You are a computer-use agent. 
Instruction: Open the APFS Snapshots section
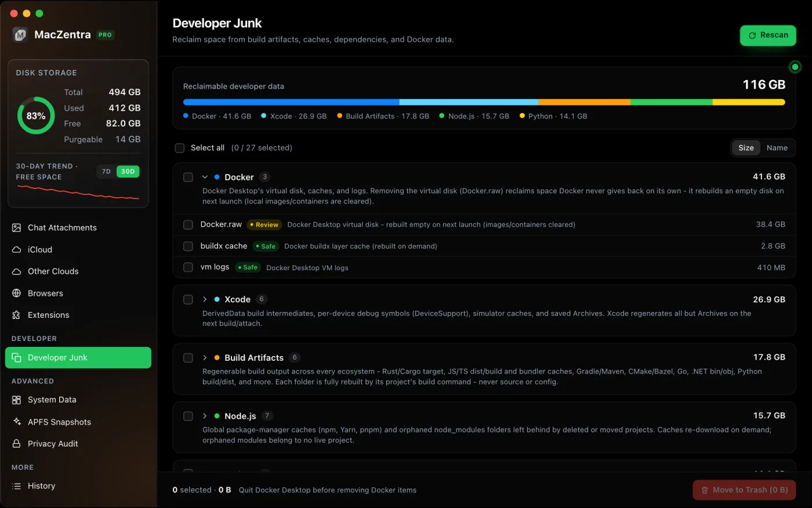(x=78, y=422)
